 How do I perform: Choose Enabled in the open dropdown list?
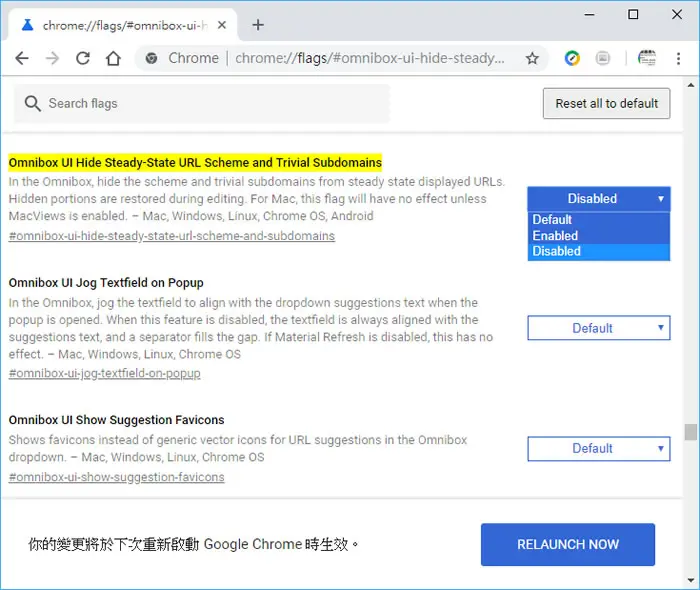[x=599, y=236]
